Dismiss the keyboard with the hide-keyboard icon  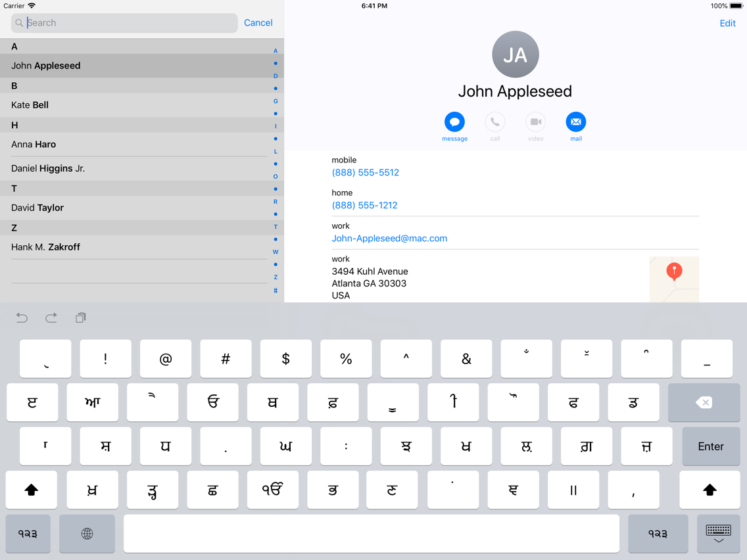point(718,534)
